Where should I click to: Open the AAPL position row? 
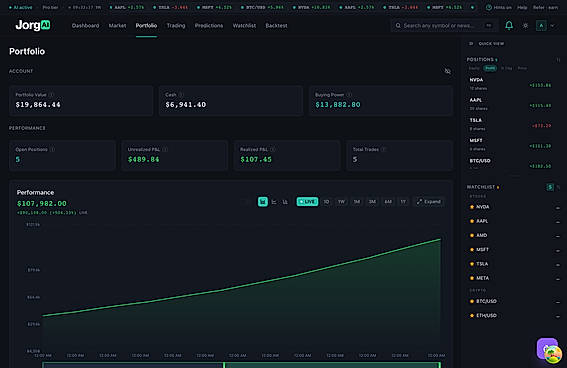pyautogui.click(x=511, y=104)
